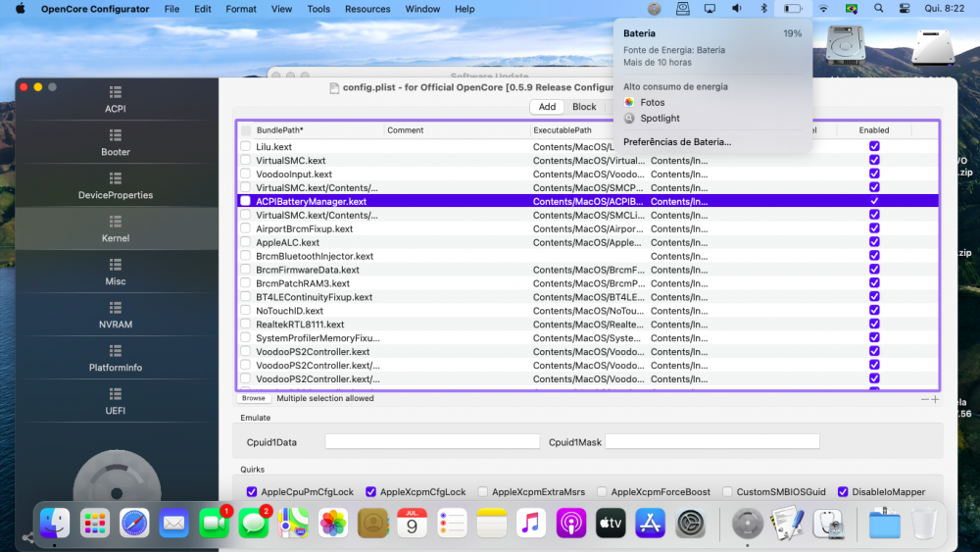Open the Booter section in sidebar
Screen dimensions: 980x552
click(116, 142)
